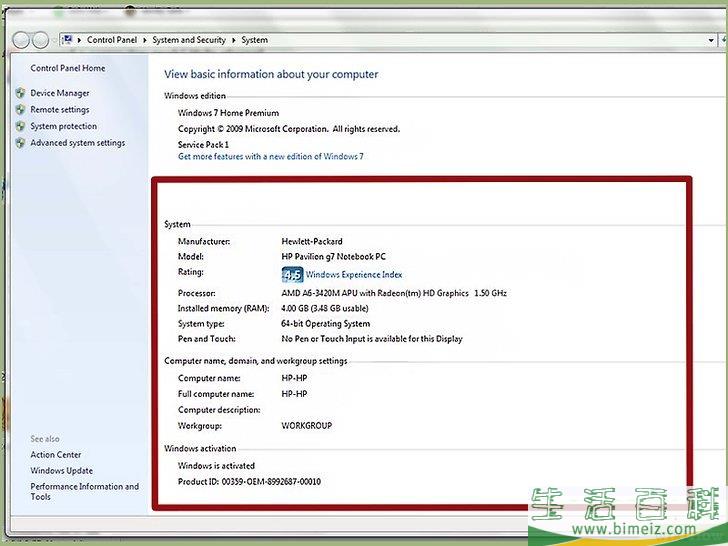
Task: Click the shield icon beside Remote settings
Action: [20, 110]
